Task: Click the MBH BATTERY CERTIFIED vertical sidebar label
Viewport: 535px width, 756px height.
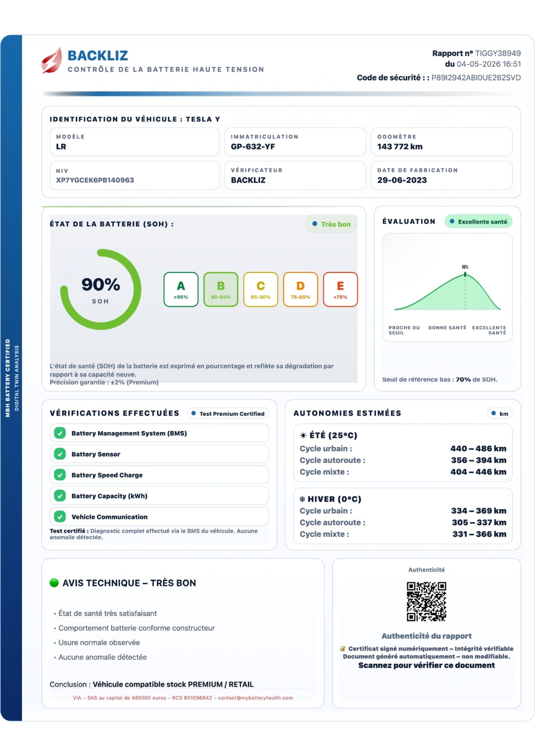Action: (8, 378)
